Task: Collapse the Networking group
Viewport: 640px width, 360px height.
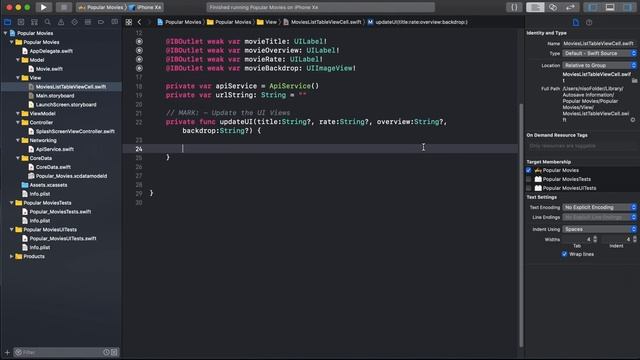Action: point(18,140)
